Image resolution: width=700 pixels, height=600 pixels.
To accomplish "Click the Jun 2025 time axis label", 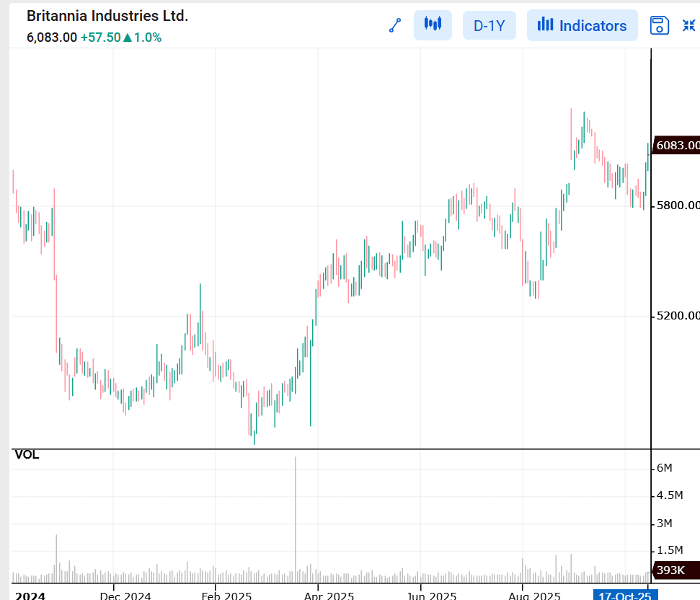I will tap(432, 596).
